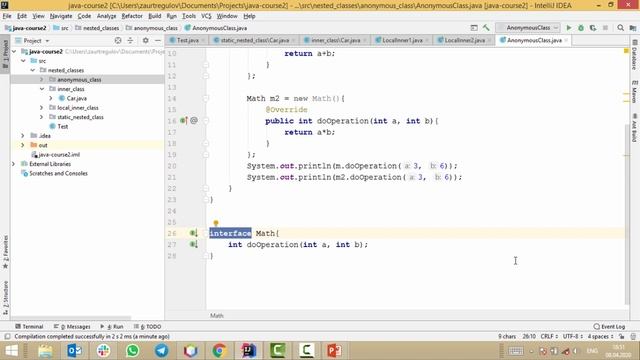
Task: Open the TODO tool window
Action: pyautogui.click(x=147, y=327)
